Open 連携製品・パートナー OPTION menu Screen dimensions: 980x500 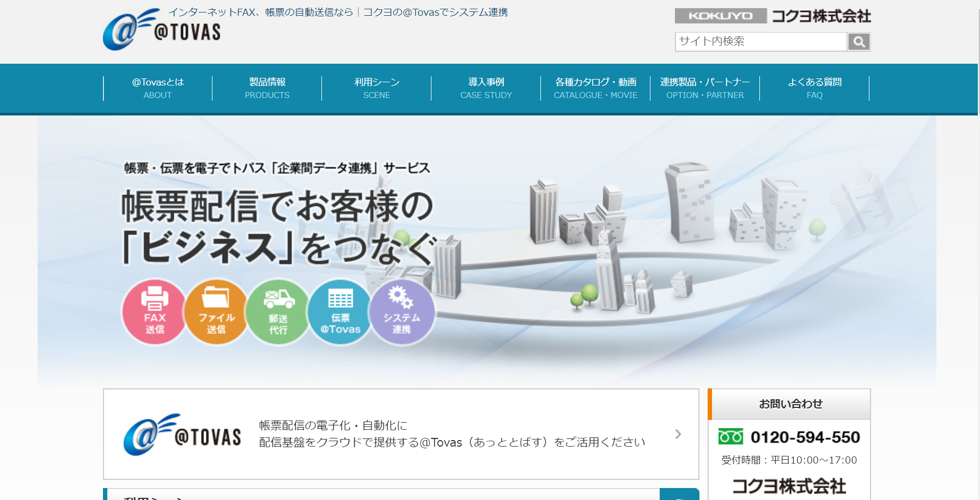(705, 88)
